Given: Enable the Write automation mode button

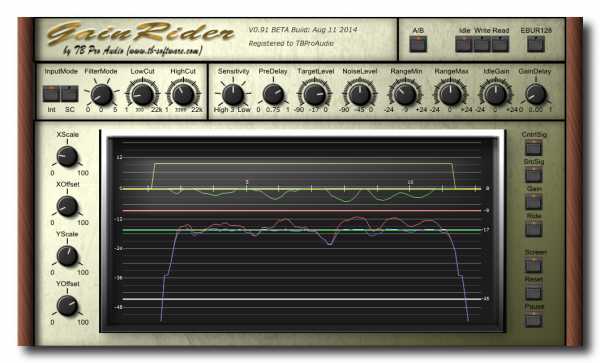Looking at the screenshot, I should (482, 44).
